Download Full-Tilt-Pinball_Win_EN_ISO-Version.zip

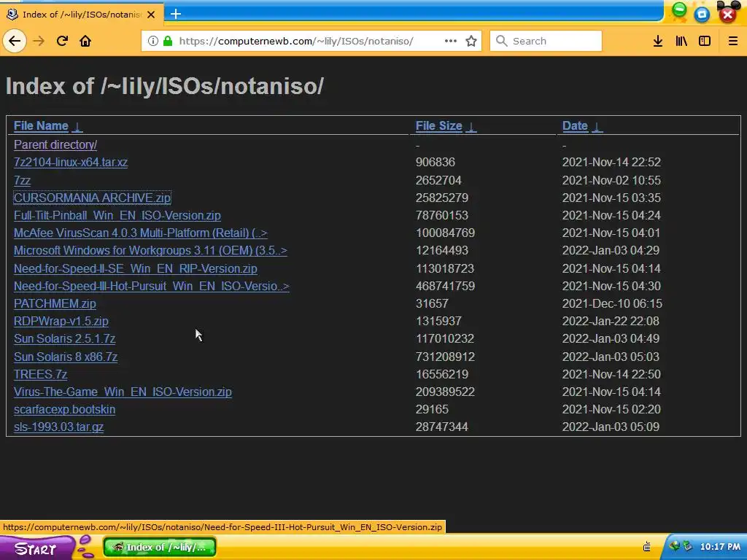pos(117,215)
